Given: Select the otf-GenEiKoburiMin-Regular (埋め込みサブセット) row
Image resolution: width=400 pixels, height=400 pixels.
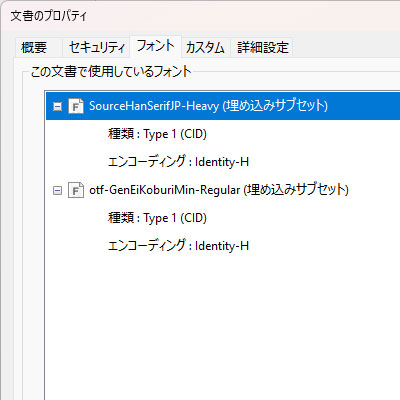Looking at the screenshot, I should [219, 190].
